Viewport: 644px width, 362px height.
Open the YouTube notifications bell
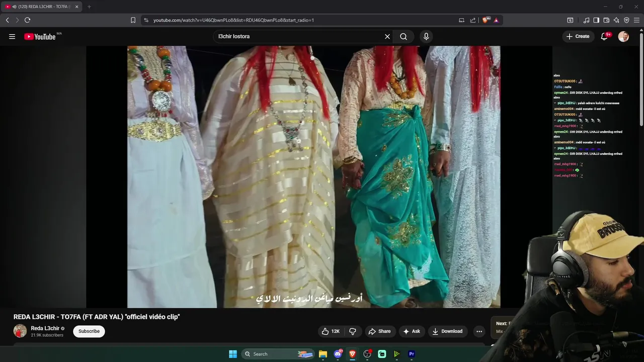point(605,36)
